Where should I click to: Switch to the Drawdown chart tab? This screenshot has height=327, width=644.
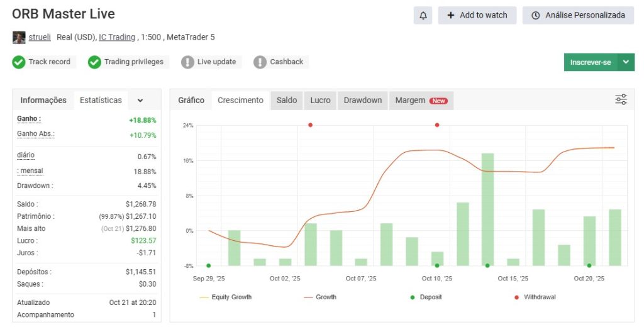click(x=362, y=100)
